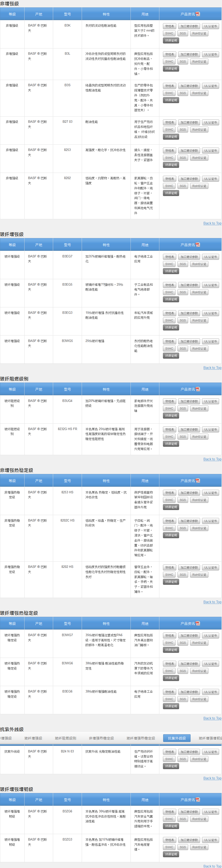
Task: Click the PDF icon in 非增强级 table header
Action: coord(198,14)
